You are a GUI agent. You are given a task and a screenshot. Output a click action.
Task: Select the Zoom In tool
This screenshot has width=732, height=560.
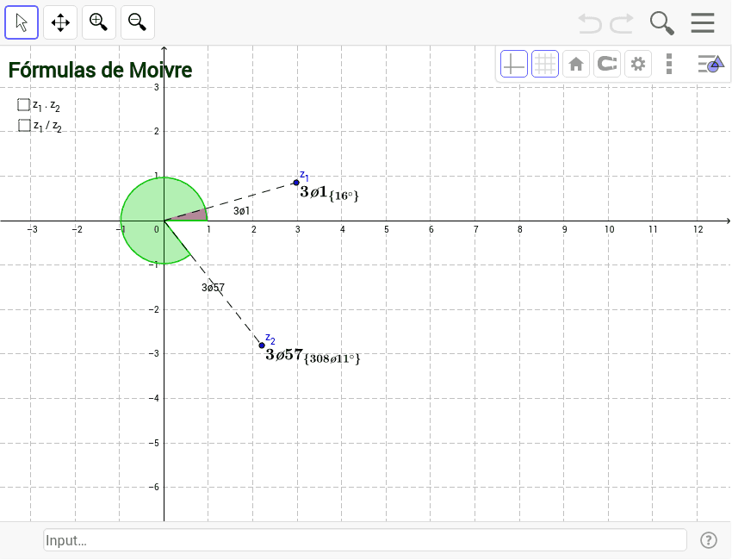click(99, 22)
